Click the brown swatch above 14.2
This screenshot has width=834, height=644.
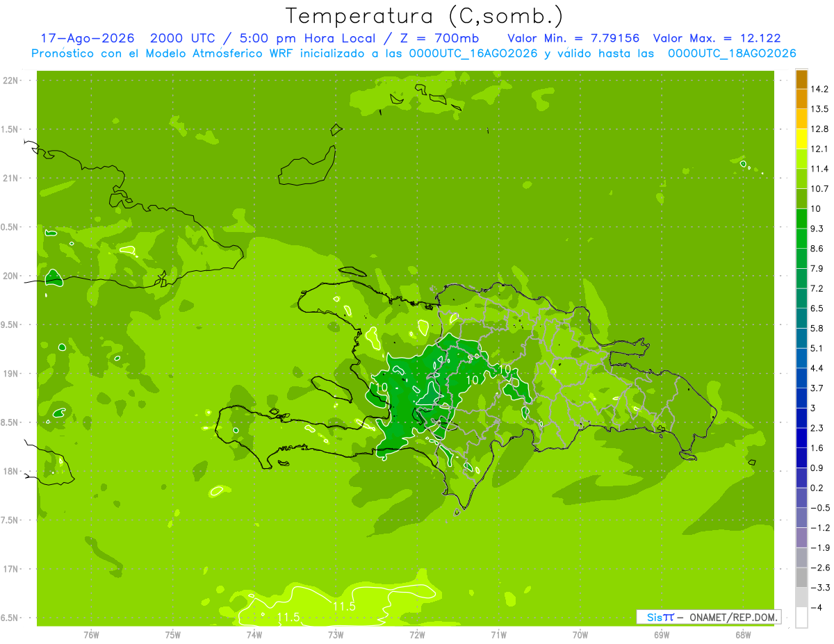(801, 80)
